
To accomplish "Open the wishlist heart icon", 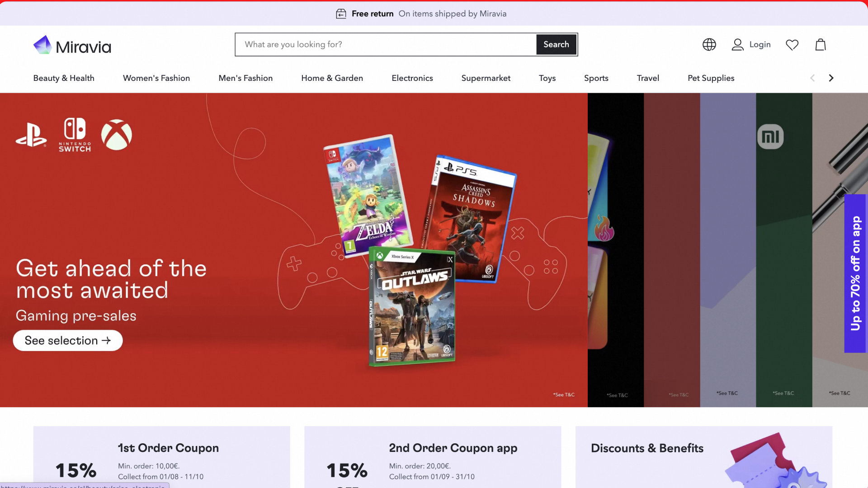I will pos(792,45).
